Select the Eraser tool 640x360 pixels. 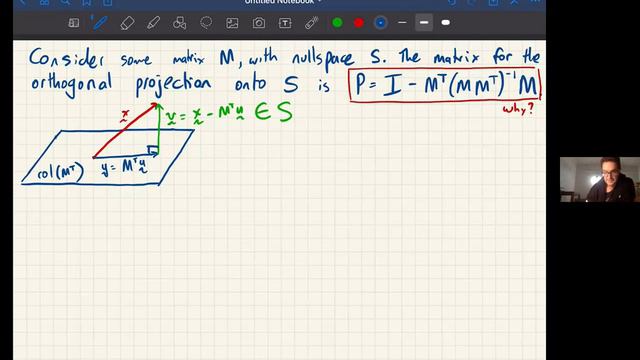click(x=127, y=23)
